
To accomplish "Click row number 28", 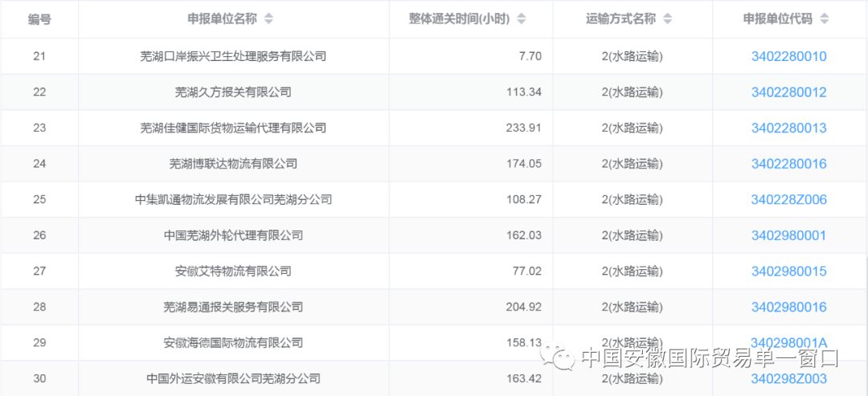I will click(x=39, y=307).
